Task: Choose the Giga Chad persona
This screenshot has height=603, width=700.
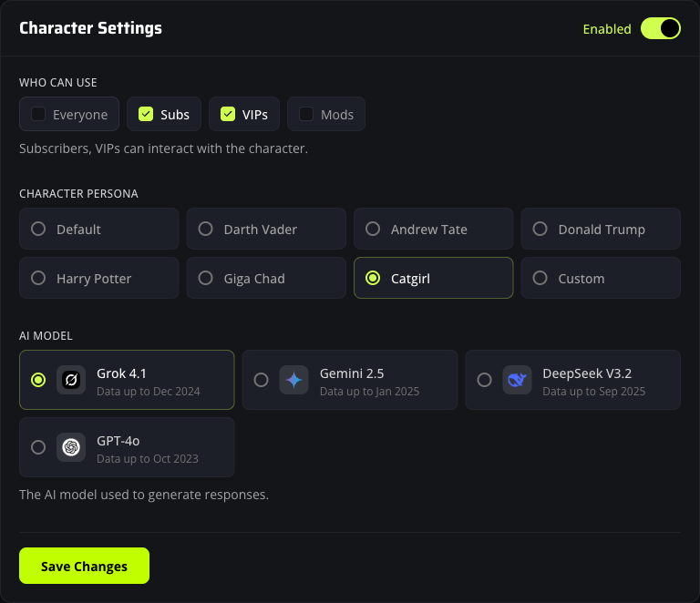Action: (x=266, y=278)
